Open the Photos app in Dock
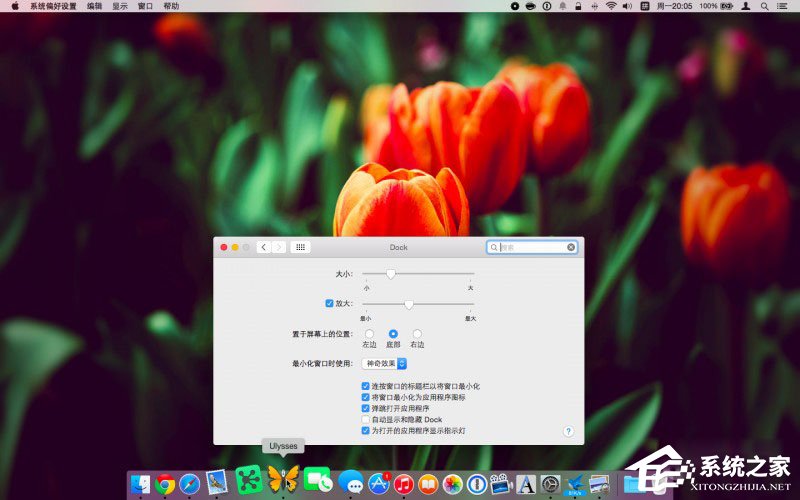Screen dimensions: 800x500 point(452,484)
